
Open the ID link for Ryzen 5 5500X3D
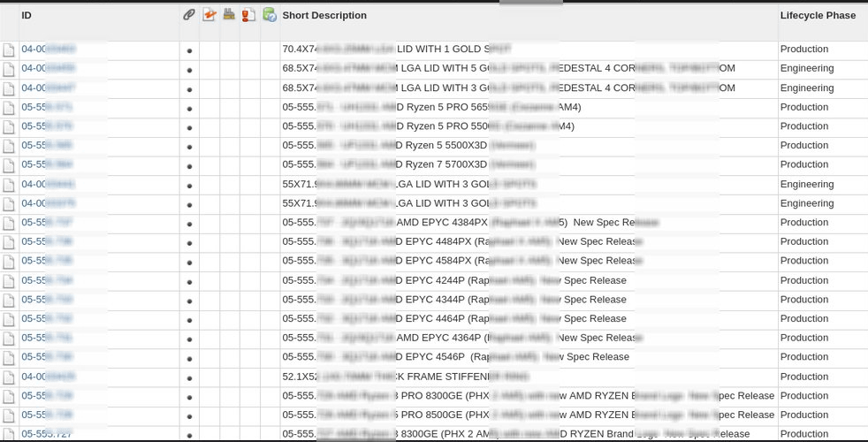click(47, 146)
